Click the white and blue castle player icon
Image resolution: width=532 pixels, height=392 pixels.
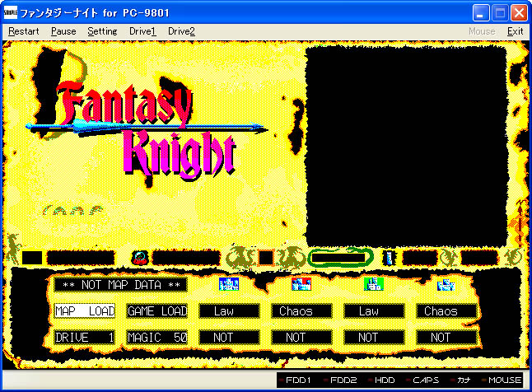coord(446,285)
